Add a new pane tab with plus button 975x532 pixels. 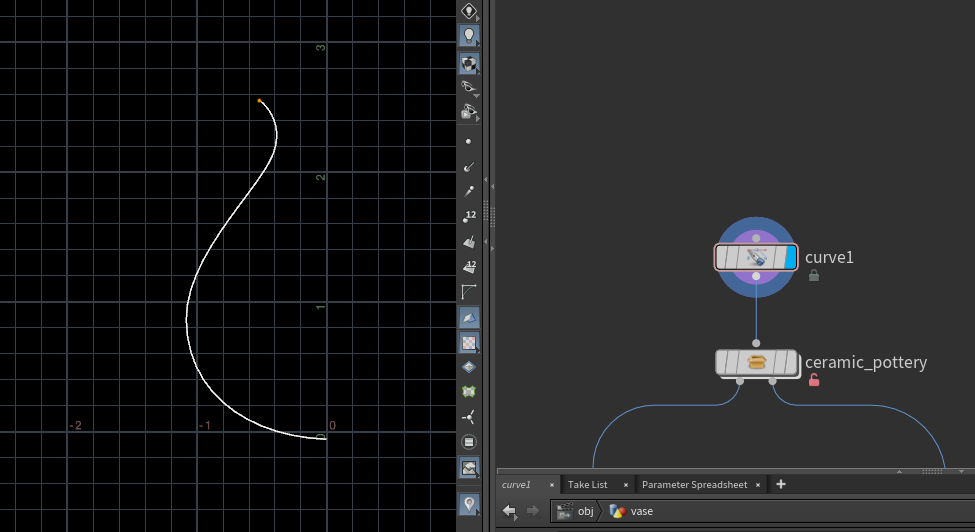[781, 485]
